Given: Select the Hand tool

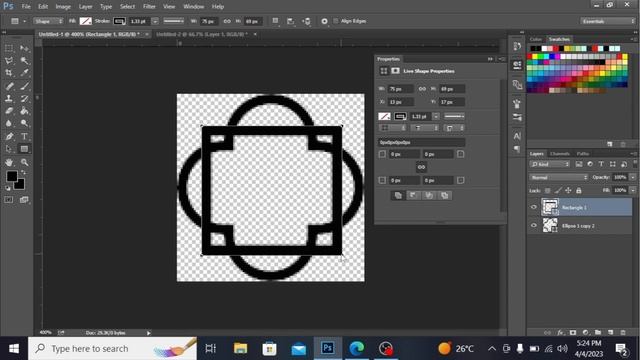Looking at the screenshot, I should coord(9,162).
